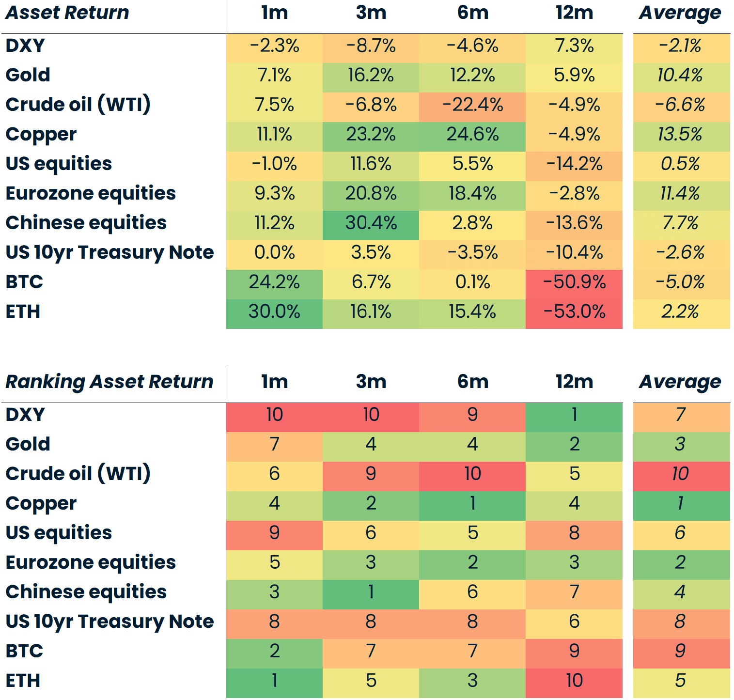Select the 12m column header in Ranking table
Image resolution: width=734 pixels, height=700 pixels.
(x=574, y=382)
